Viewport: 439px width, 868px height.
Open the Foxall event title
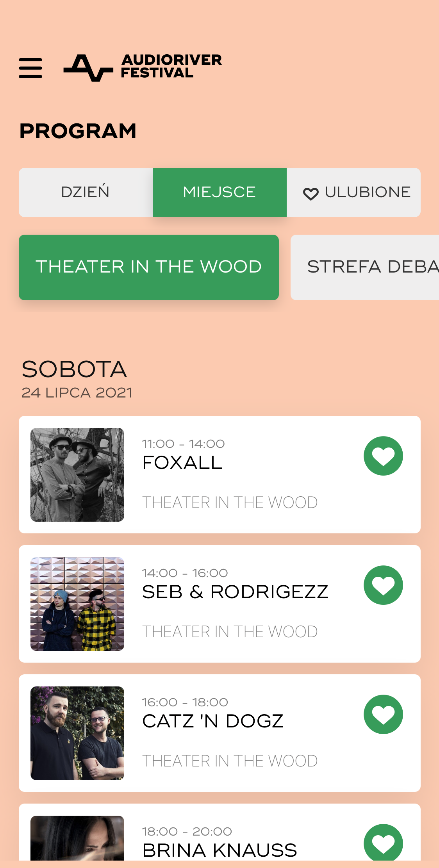tap(182, 463)
